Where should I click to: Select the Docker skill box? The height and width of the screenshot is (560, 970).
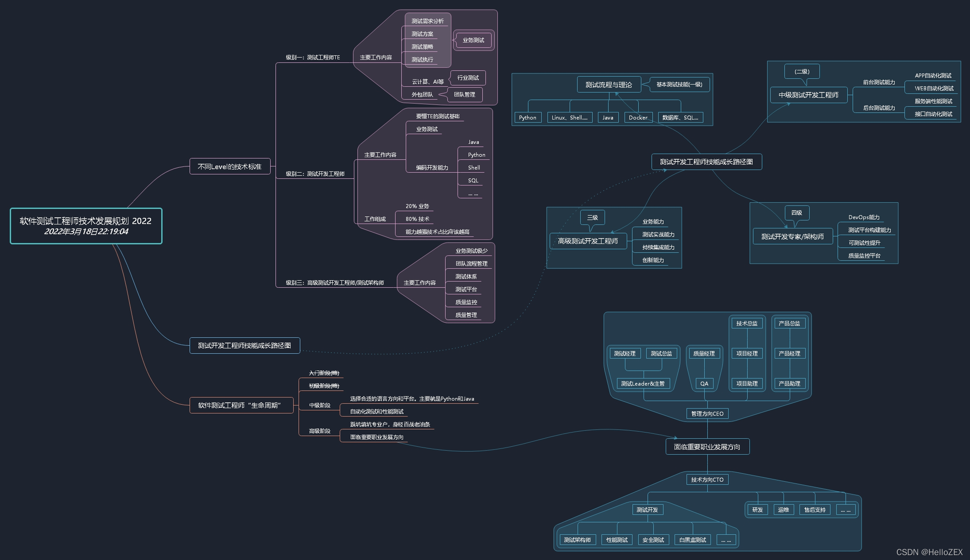[638, 117]
